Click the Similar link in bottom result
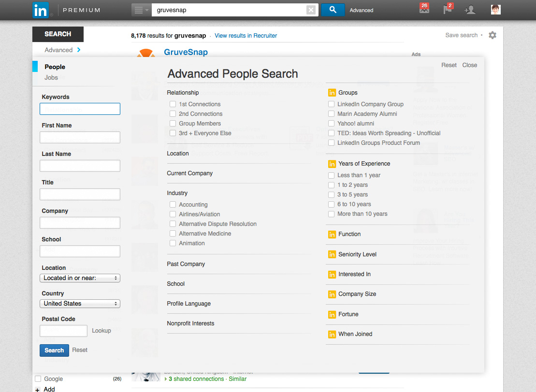 point(238,379)
